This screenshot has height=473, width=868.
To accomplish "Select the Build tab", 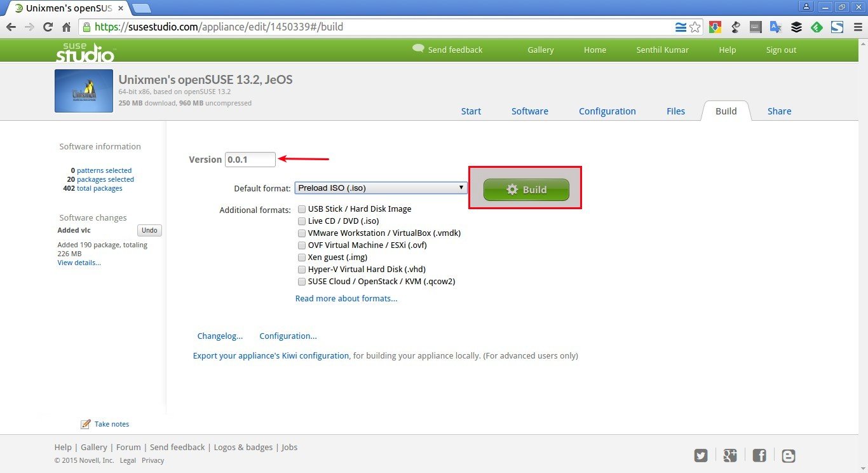I will tap(726, 111).
